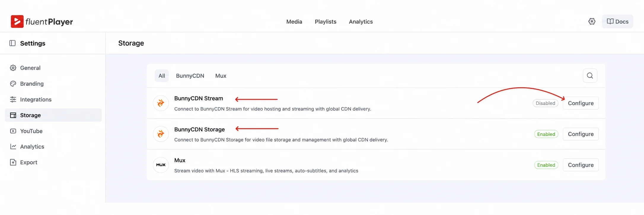The width and height of the screenshot is (644, 215).
Task: Open Branding settings label
Action: [32, 83]
